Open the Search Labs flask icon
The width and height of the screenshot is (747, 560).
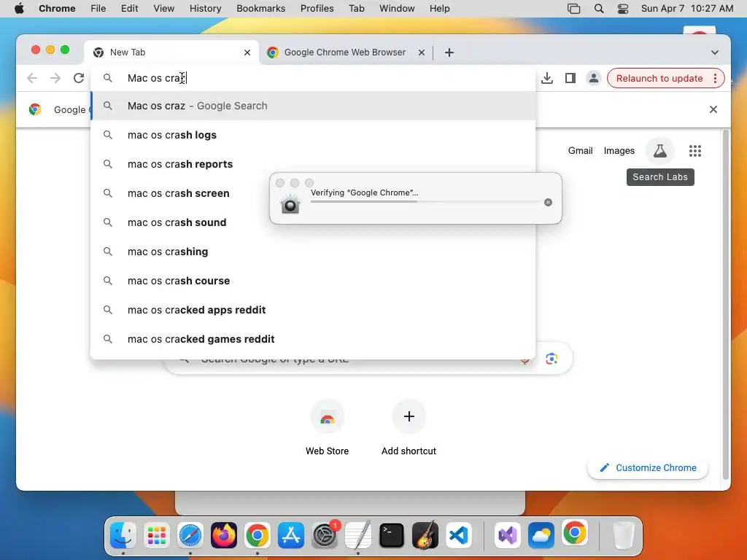pos(659,151)
